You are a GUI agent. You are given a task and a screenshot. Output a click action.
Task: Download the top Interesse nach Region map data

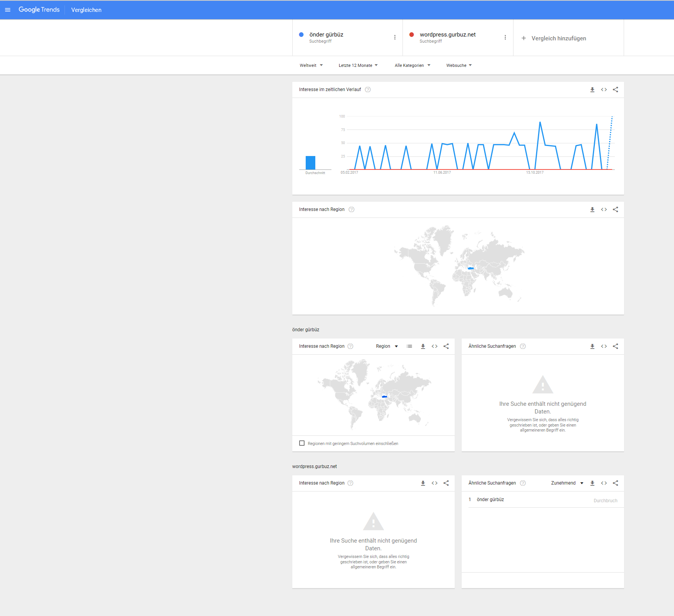click(x=592, y=209)
